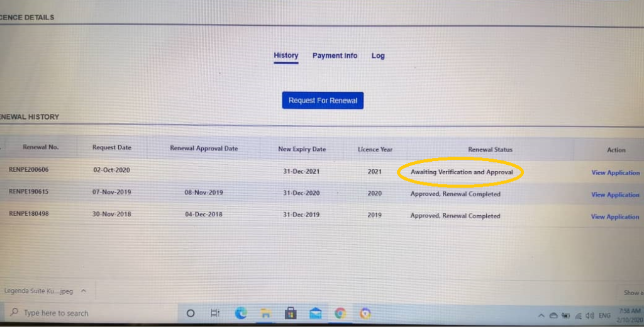View Application for renewal RENPE200606
This screenshot has height=331, width=644.
615,172
